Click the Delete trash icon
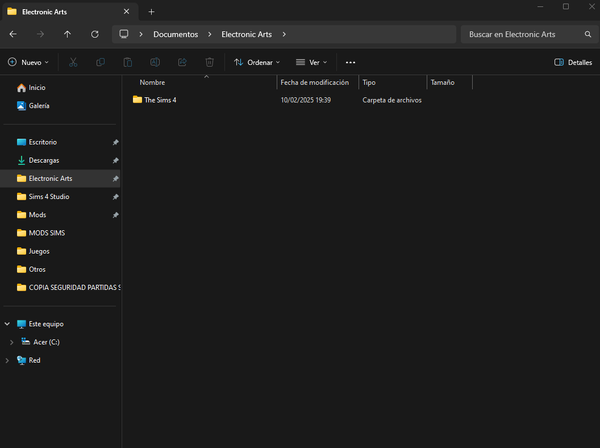This screenshot has height=448, width=600. [x=210, y=62]
